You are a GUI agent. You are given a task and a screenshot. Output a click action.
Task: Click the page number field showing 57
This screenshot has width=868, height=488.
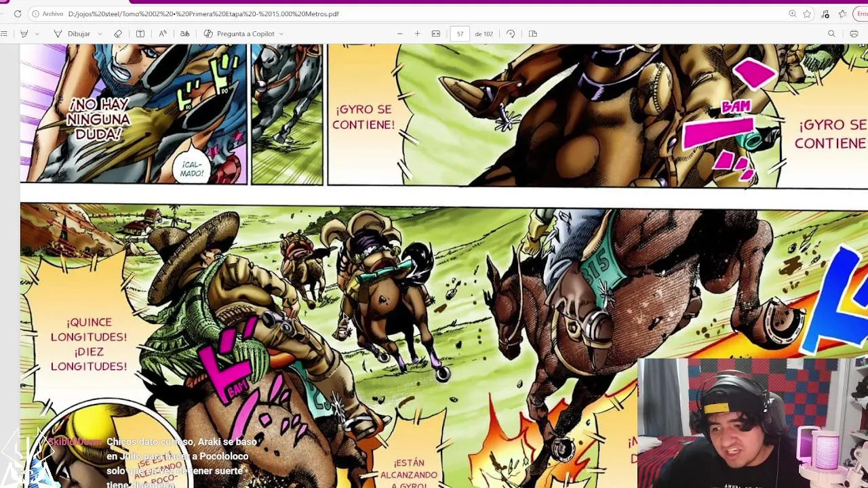tap(460, 34)
